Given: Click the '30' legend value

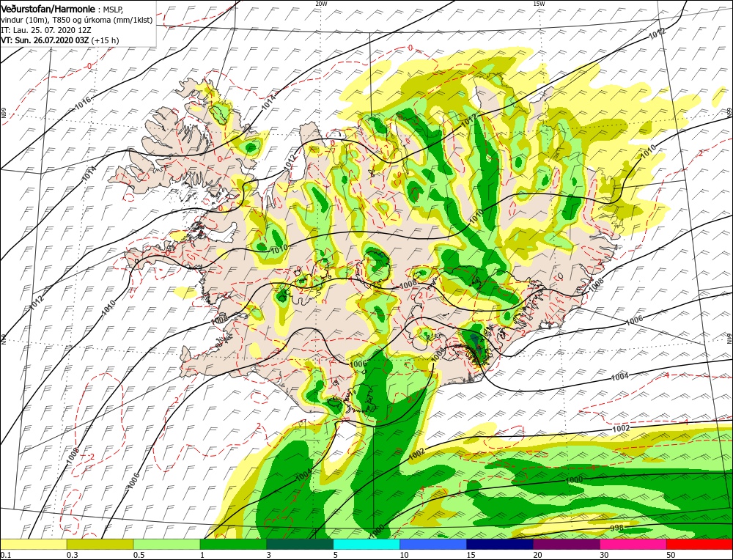Looking at the screenshot, I should coord(604,554).
